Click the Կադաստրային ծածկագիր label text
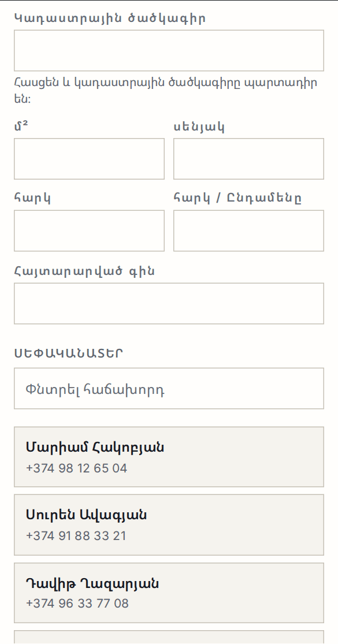 click(x=110, y=18)
